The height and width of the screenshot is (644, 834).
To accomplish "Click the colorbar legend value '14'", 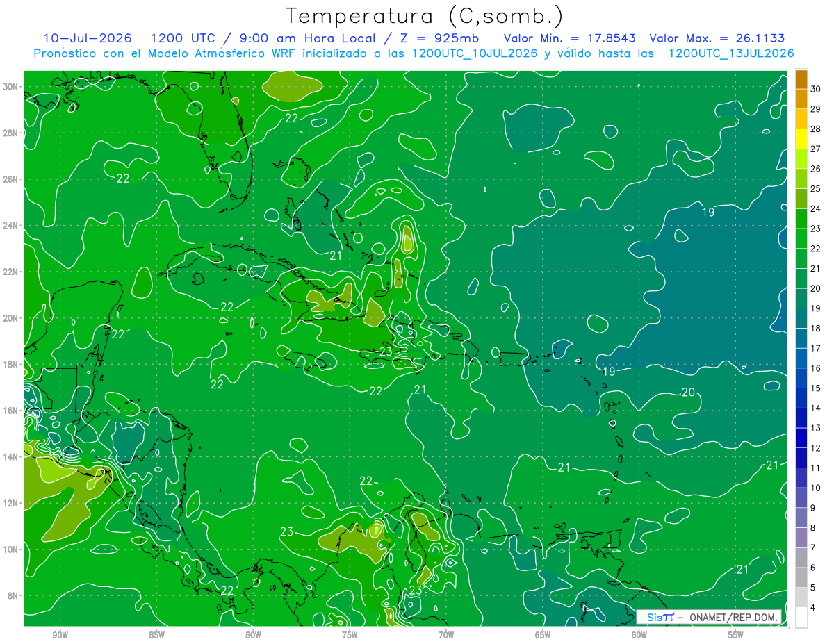I will [815, 408].
